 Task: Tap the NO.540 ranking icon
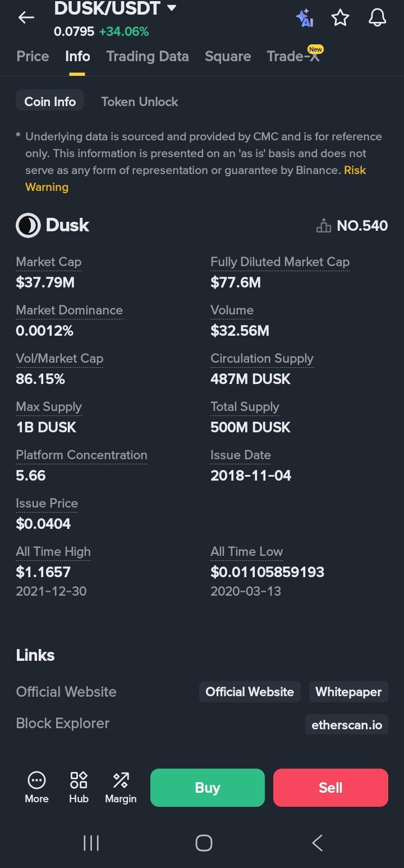[324, 226]
